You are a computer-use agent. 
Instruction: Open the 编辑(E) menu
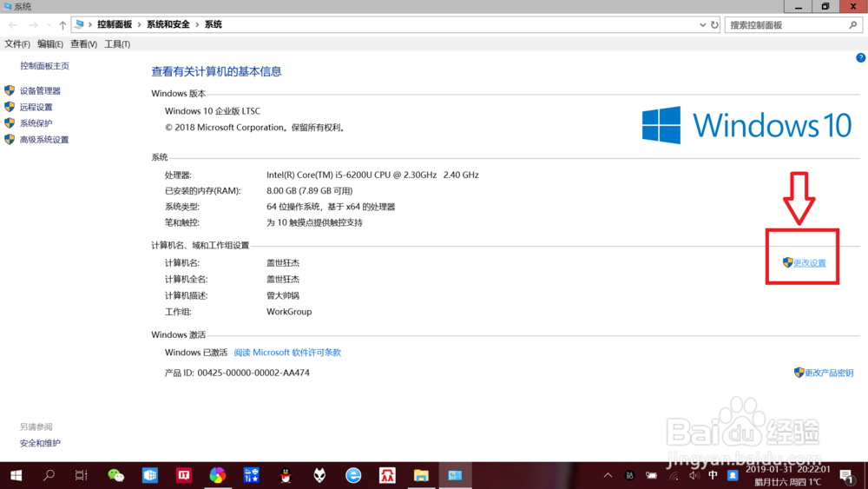coord(49,43)
